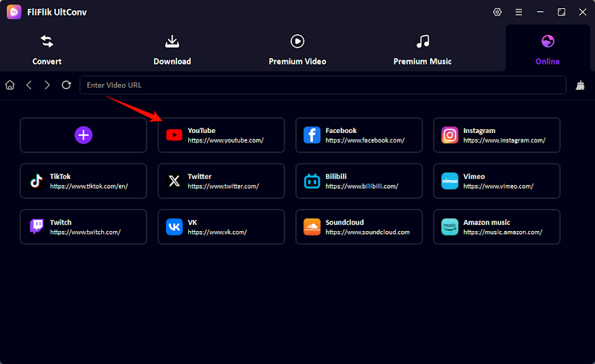Switch to the Download tab

pos(172,48)
